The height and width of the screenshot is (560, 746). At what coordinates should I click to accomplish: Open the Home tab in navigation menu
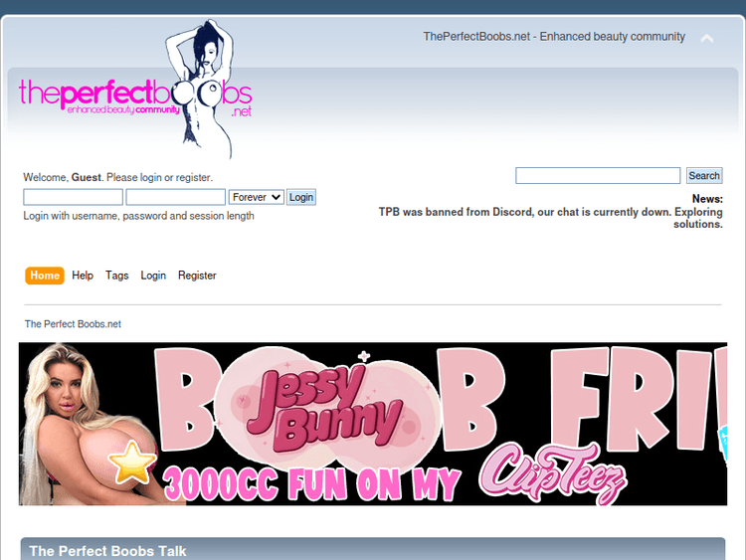coord(45,276)
